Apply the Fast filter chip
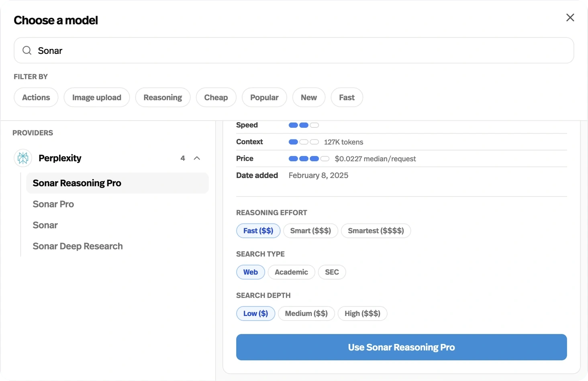The width and height of the screenshot is (588, 381). click(347, 97)
